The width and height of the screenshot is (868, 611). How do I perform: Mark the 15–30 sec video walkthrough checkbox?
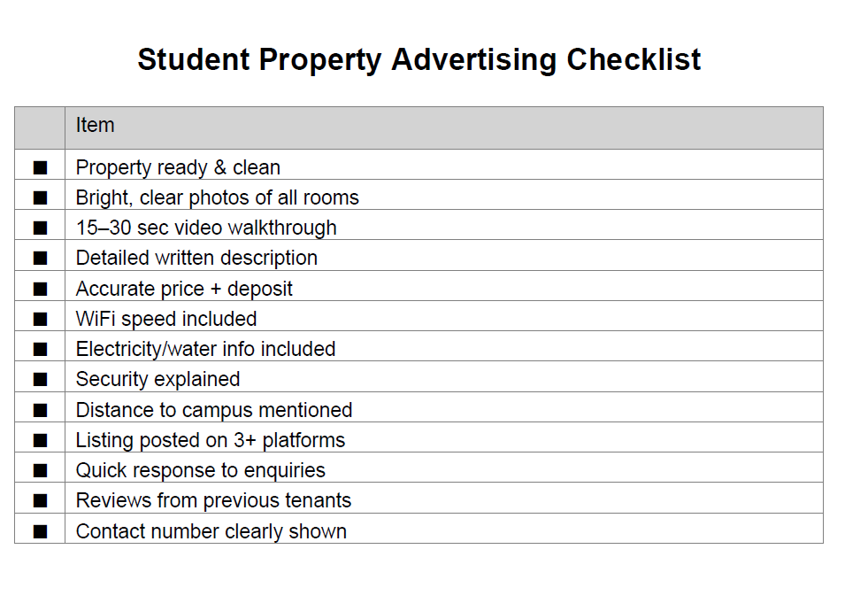pos(40,228)
